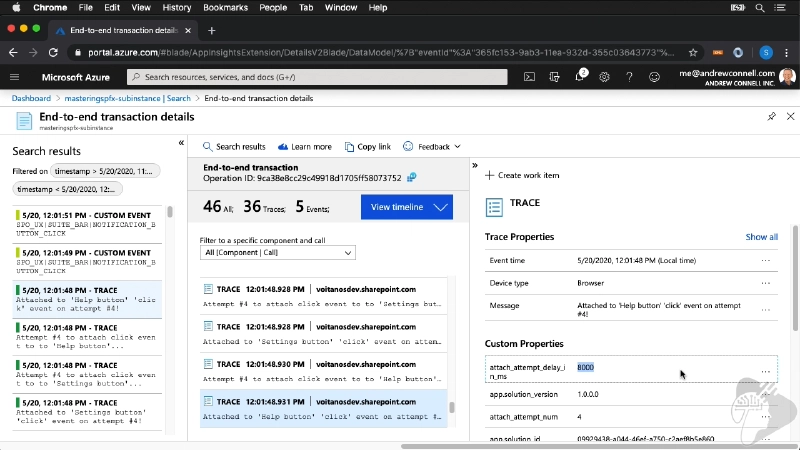
Task: Open macOS Spotlight search
Action: 760,8
